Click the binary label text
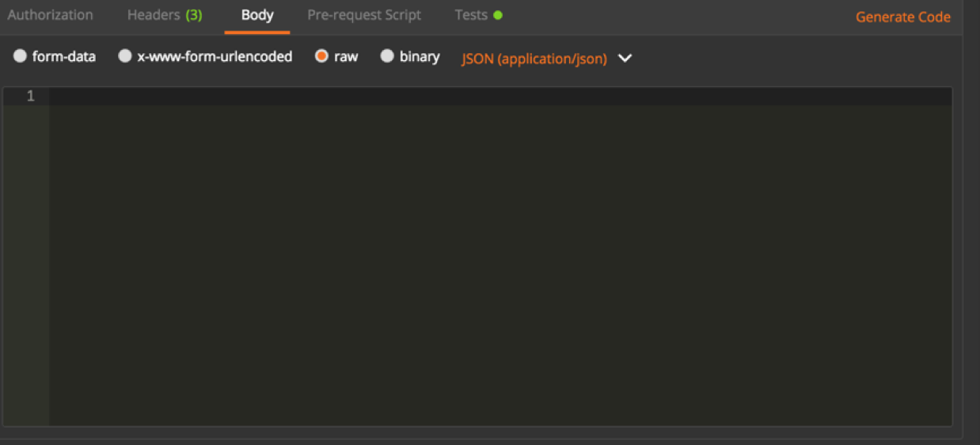The image size is (980, 445). [420, 56]
